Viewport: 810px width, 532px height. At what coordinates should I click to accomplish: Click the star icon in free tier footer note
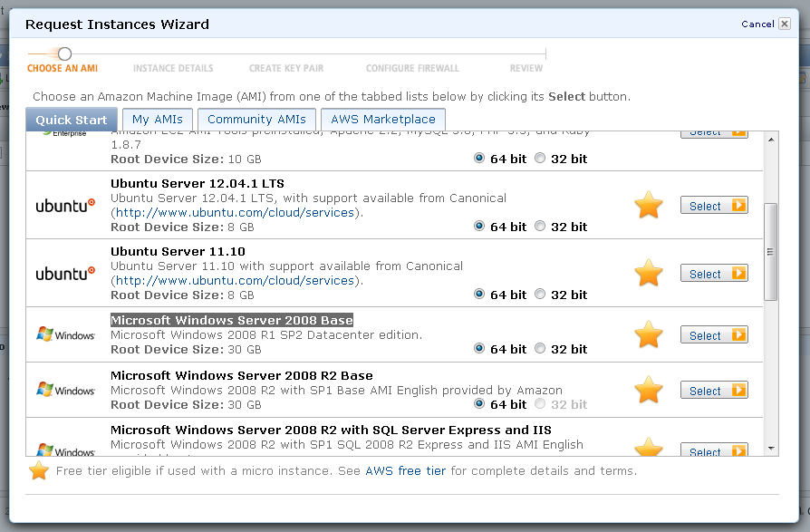39,470
